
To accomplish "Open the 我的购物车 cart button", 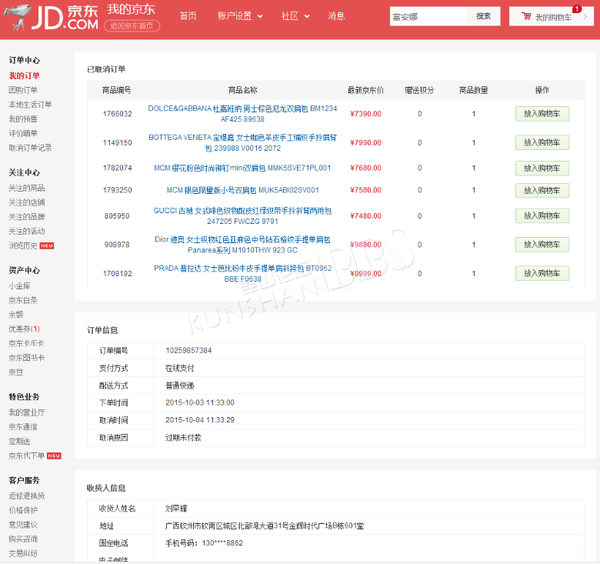I will click(x=551, y=16).
